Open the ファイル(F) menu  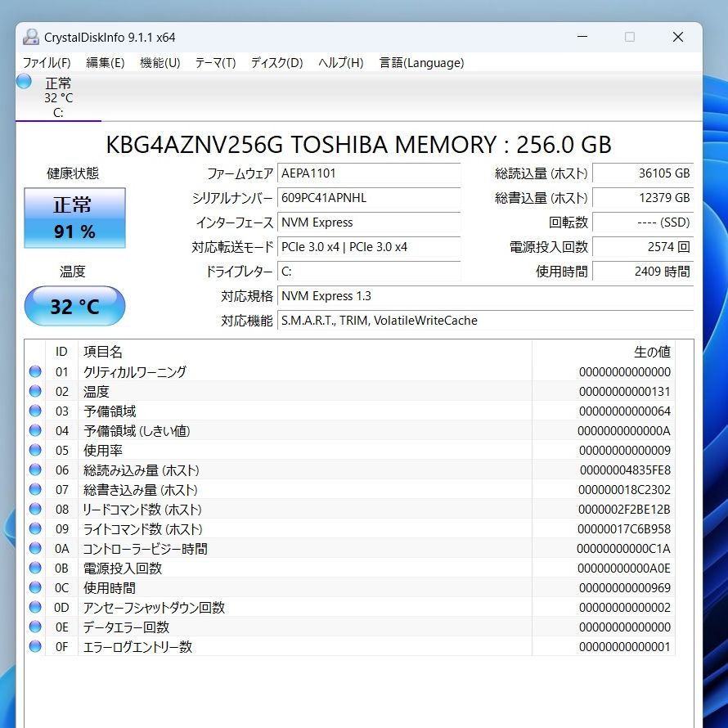click(47, 63)
